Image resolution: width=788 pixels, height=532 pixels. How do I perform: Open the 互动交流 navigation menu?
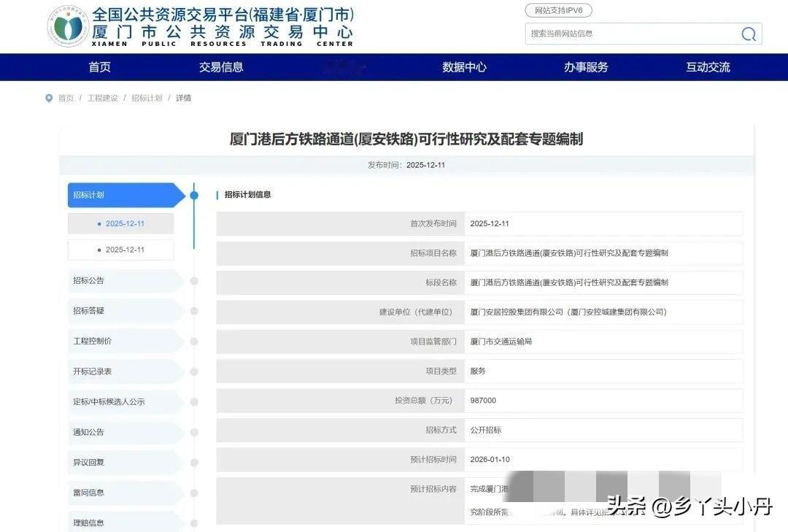coord(708,67)
